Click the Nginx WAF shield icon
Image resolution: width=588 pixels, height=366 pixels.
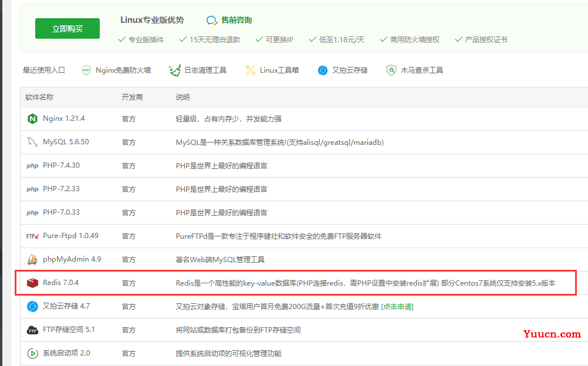(86, 70)
